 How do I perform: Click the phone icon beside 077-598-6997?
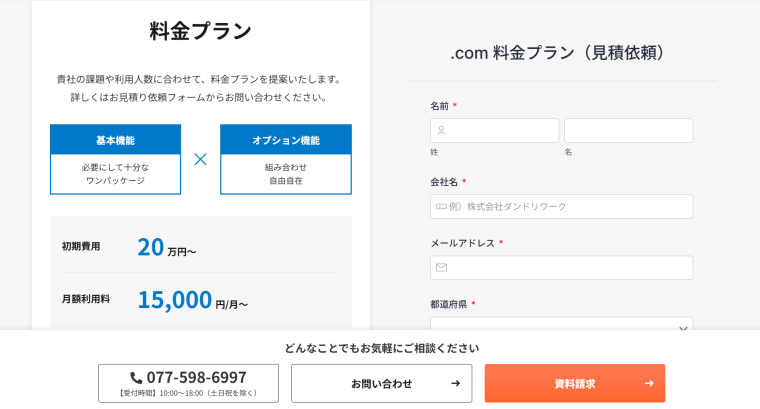pos(136,377)
